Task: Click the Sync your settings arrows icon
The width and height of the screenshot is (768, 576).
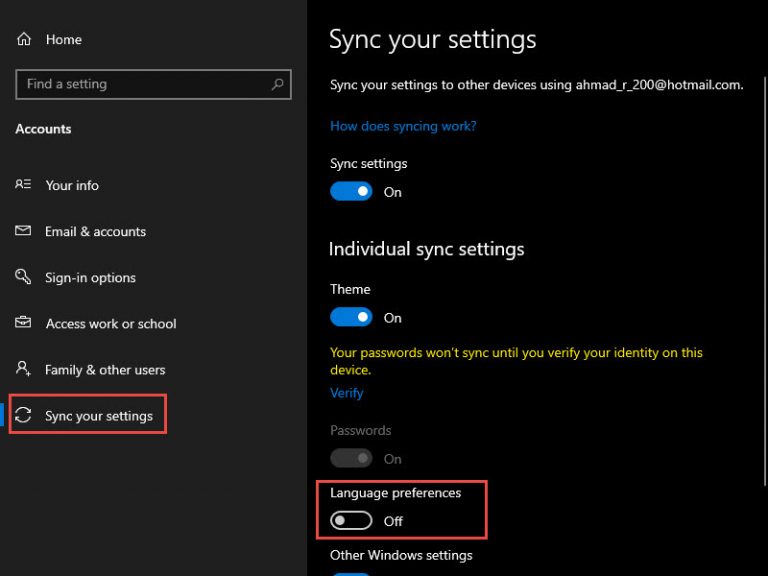Action: coord(23,415)
